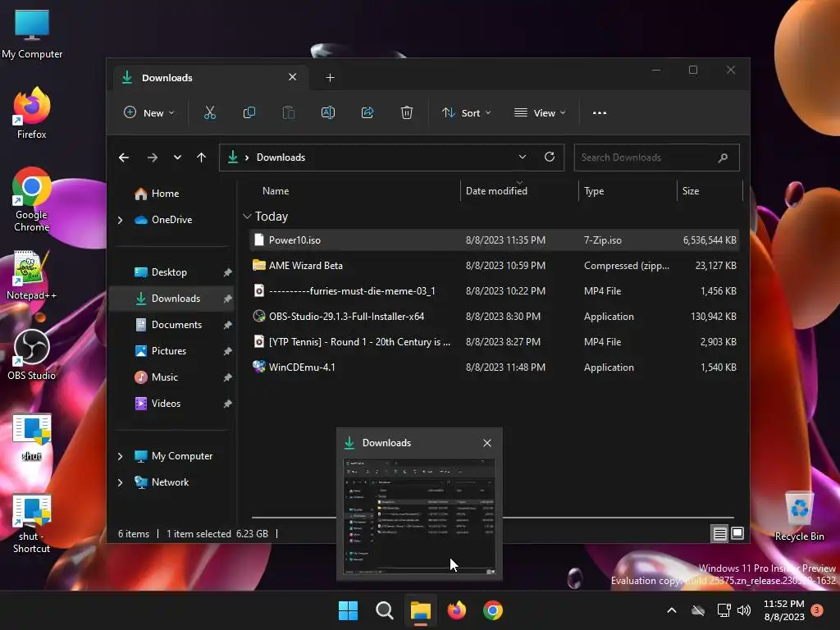Go back with the left arrow
Screen dimensions: 840x630
124,157
